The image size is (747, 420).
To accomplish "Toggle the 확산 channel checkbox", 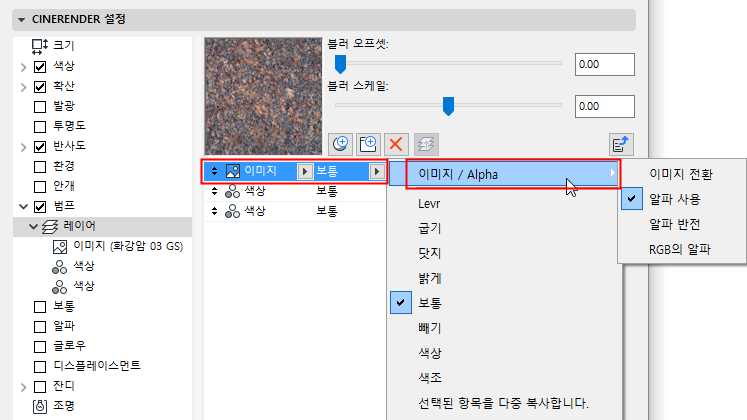I will coord(40,87).
